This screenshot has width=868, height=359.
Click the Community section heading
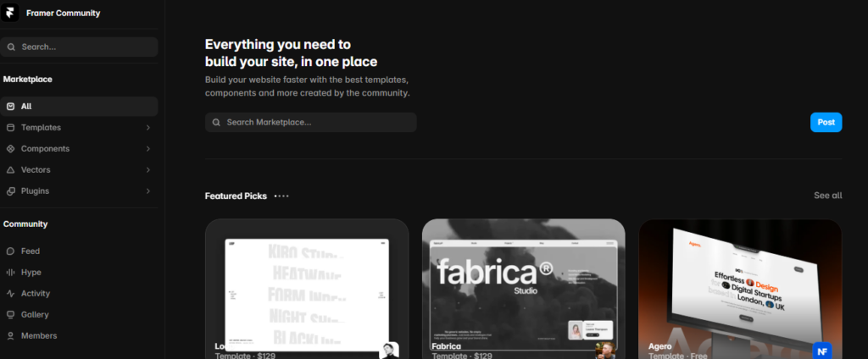25,224
